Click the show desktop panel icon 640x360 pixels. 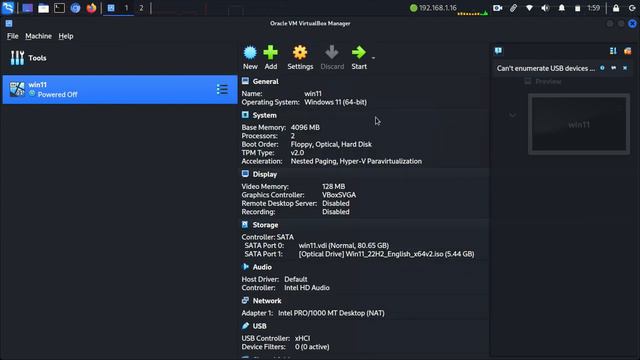pyautogui.click(x=27, y=8)
